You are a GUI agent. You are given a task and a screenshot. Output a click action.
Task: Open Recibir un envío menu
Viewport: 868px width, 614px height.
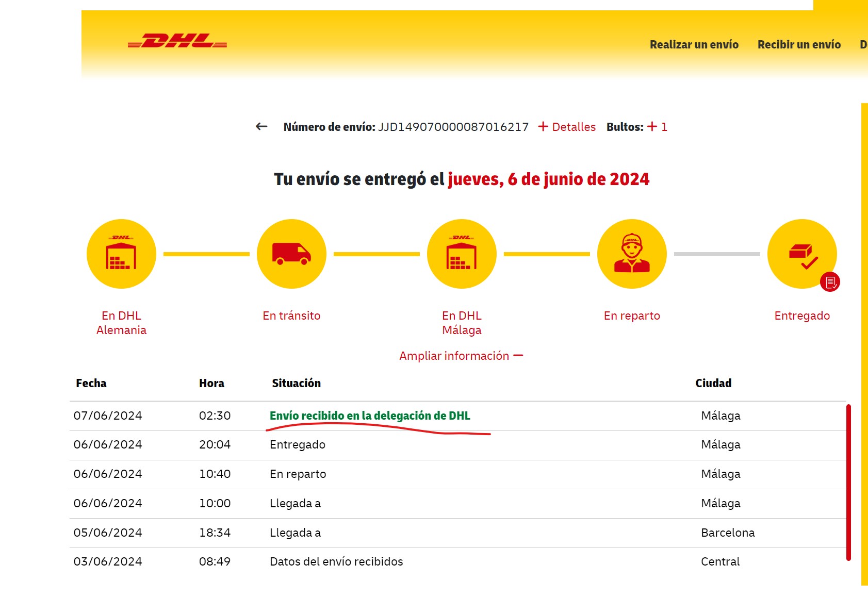coord(799,45)
